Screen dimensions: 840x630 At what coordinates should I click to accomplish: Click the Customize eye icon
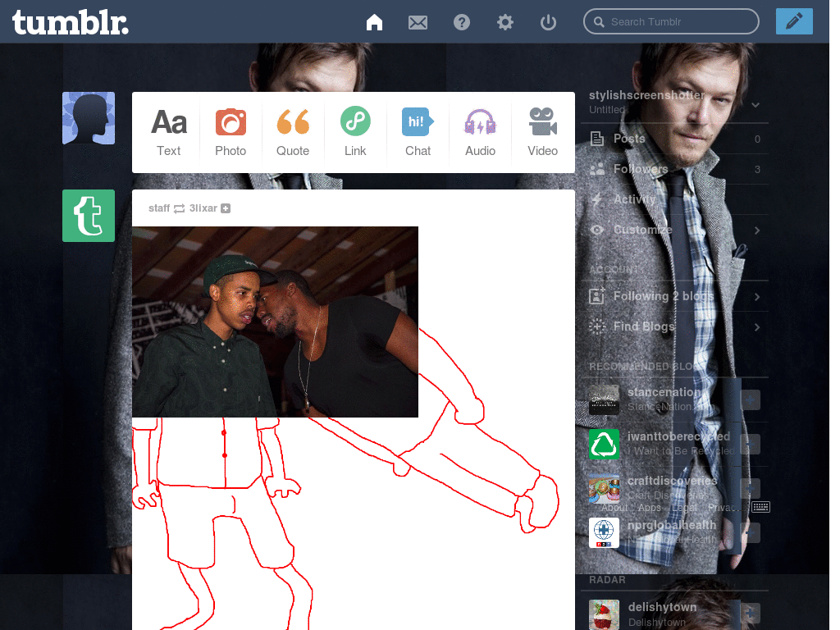pyautogui.click(x=597, y=230)
